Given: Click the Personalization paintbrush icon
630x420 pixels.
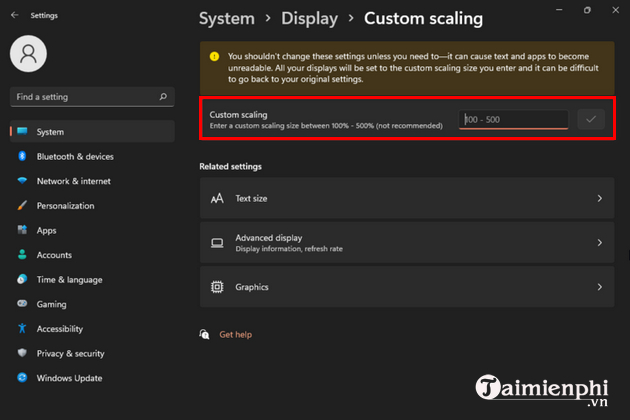Looking at the screenshot, I should tap(22, 205).
